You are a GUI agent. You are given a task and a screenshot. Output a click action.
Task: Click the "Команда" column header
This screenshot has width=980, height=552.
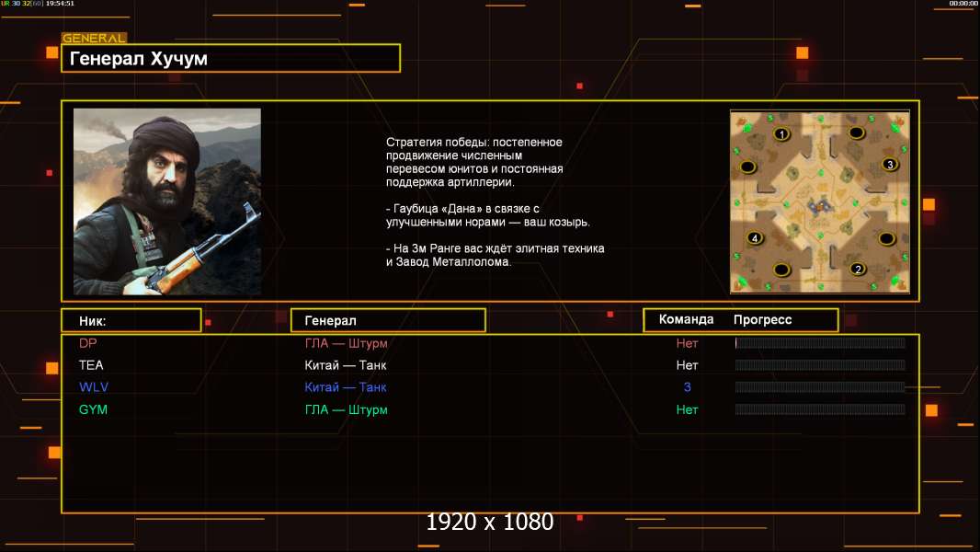(x=686, y=319)
